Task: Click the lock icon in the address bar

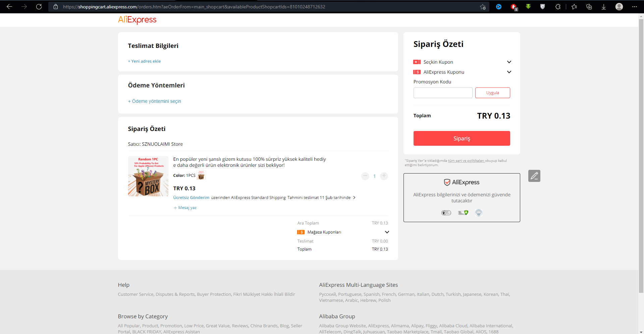Action: click(x=56, y=7)
